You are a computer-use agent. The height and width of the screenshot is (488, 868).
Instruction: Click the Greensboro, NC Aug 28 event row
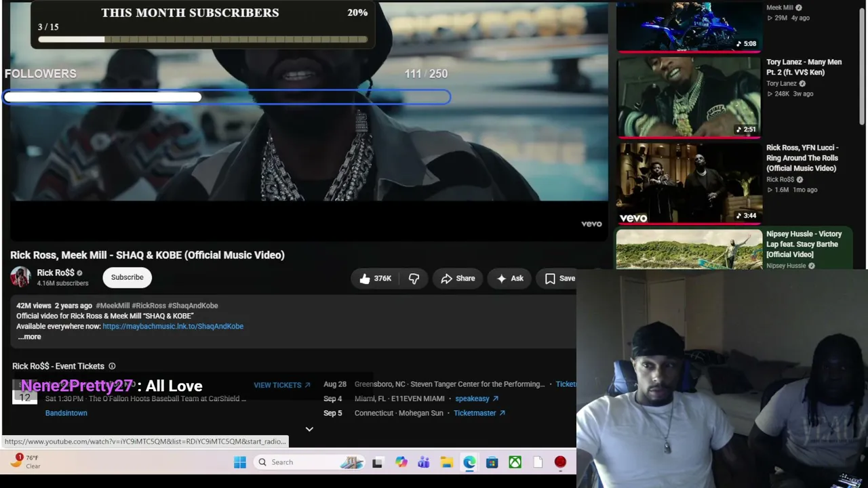tap(450, 384)
